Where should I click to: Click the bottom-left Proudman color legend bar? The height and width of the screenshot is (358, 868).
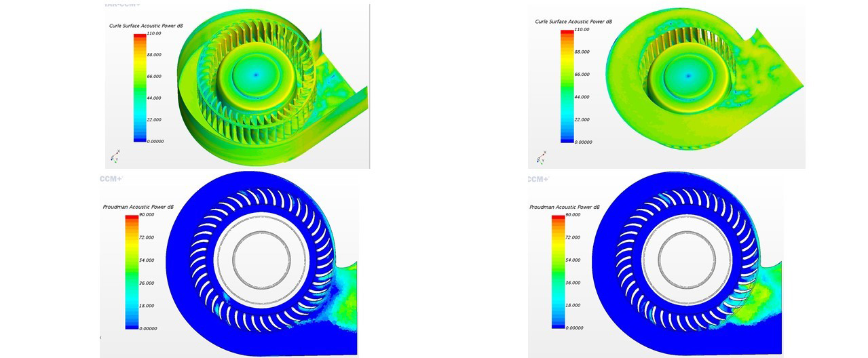point(131,271)
